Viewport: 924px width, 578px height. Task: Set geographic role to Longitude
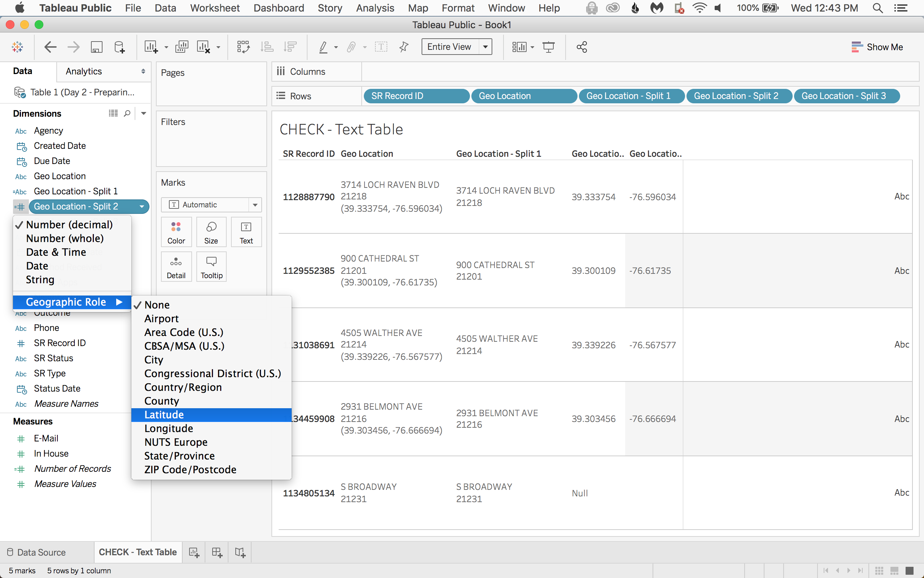pos(211,428)
